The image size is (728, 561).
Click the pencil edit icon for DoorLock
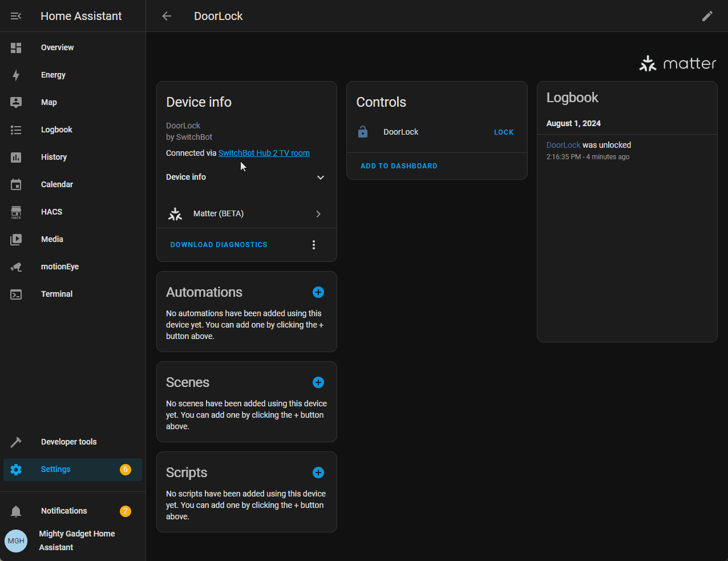(707, 16)
